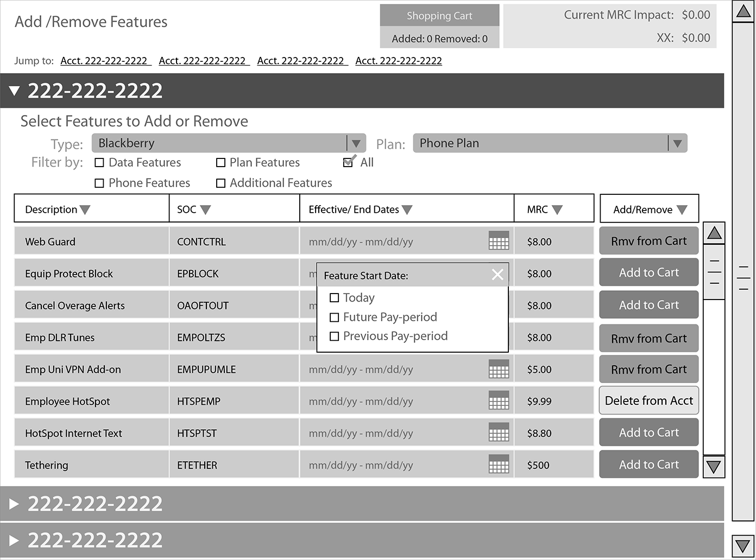Click the feature table scrollbar thumb
This screenshot has height=560, width=756.
coord(714,272)
